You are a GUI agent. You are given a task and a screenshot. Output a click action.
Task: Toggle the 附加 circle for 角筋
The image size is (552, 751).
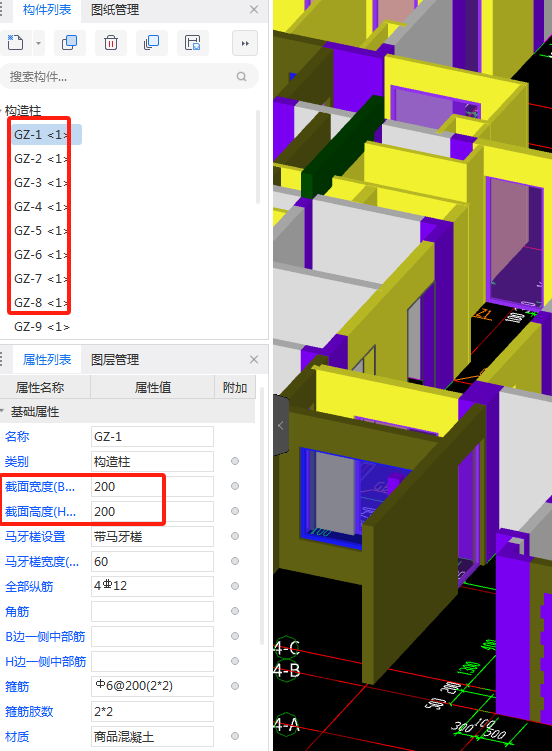[235, 611]
